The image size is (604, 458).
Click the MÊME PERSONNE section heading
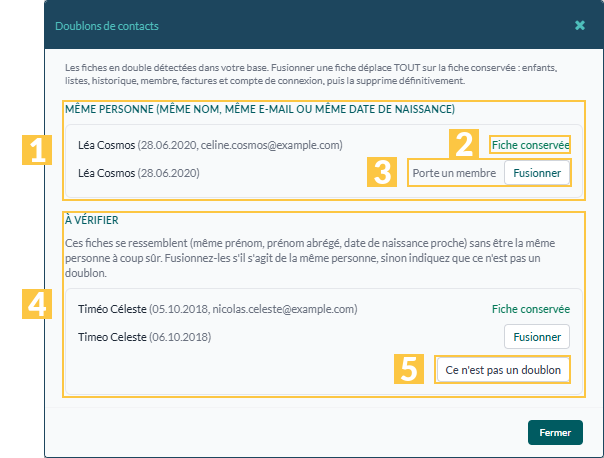260,109
